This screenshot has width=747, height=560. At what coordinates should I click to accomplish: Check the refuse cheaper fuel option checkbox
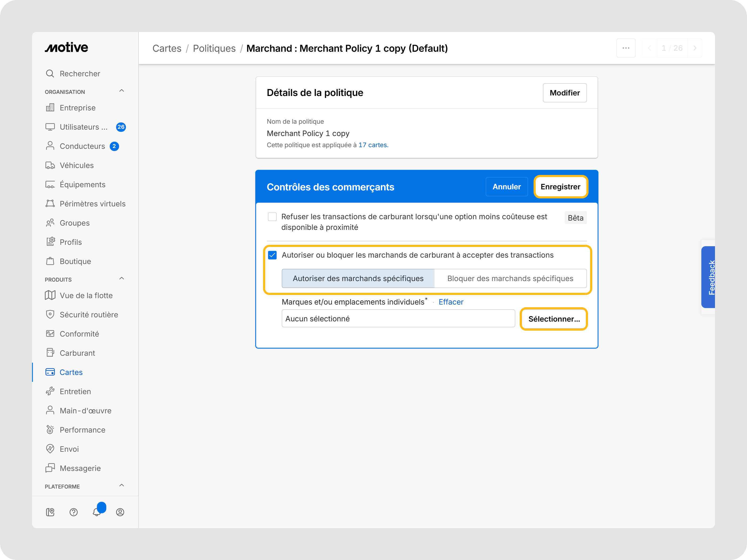pos(272,217)
